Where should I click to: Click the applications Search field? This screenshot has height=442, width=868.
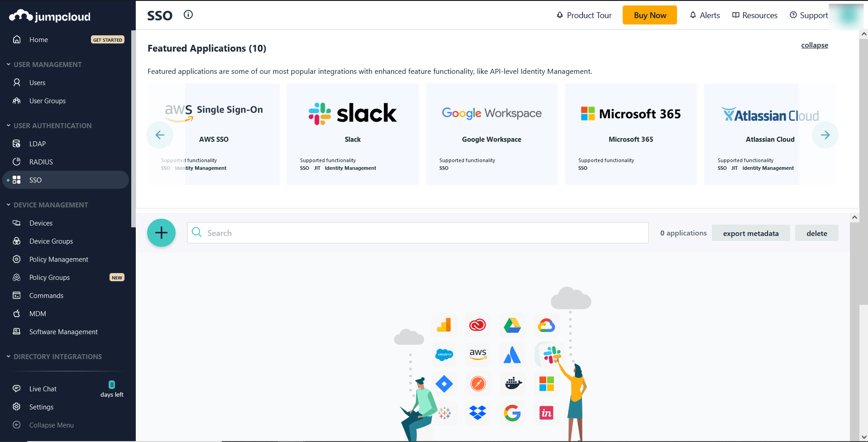[x=418, y=233]
